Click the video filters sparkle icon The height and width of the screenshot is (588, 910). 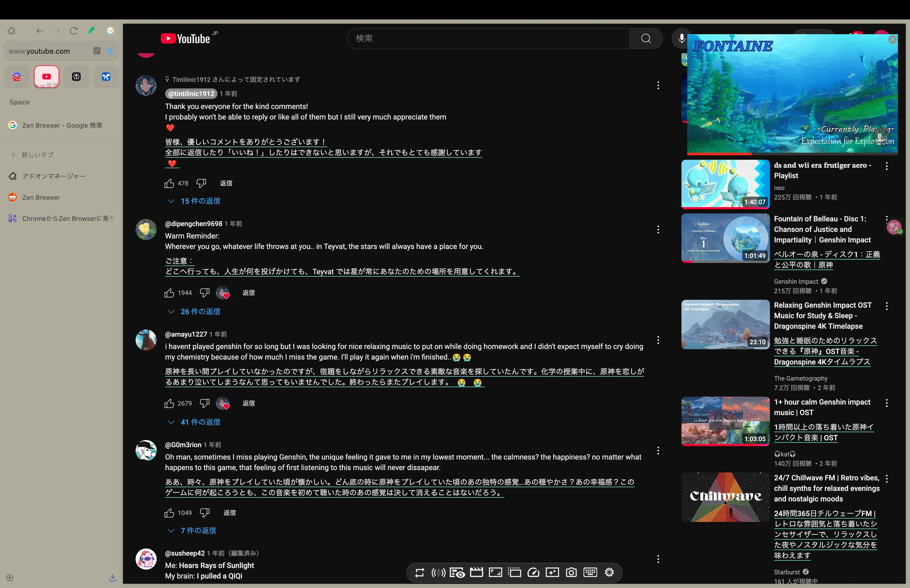tap(552, 572)
